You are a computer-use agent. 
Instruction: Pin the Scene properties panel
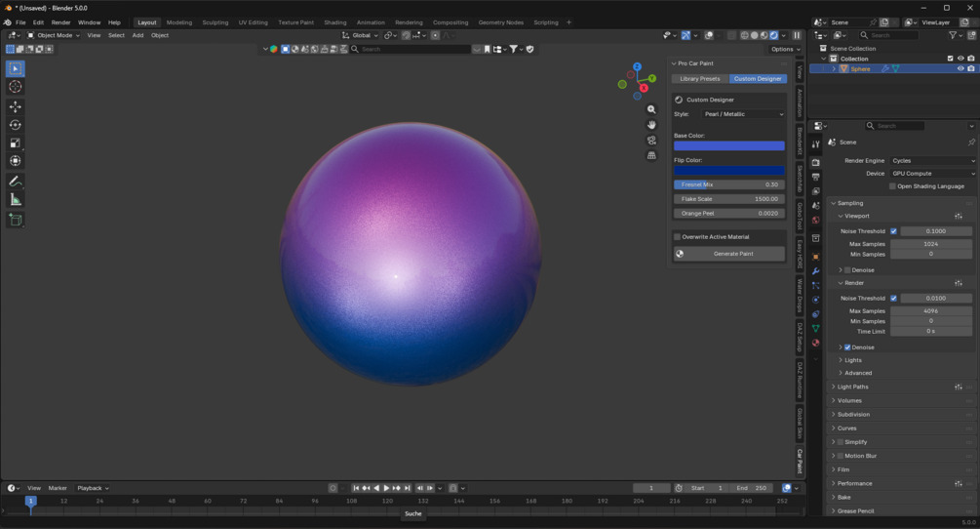pos(971,142)
